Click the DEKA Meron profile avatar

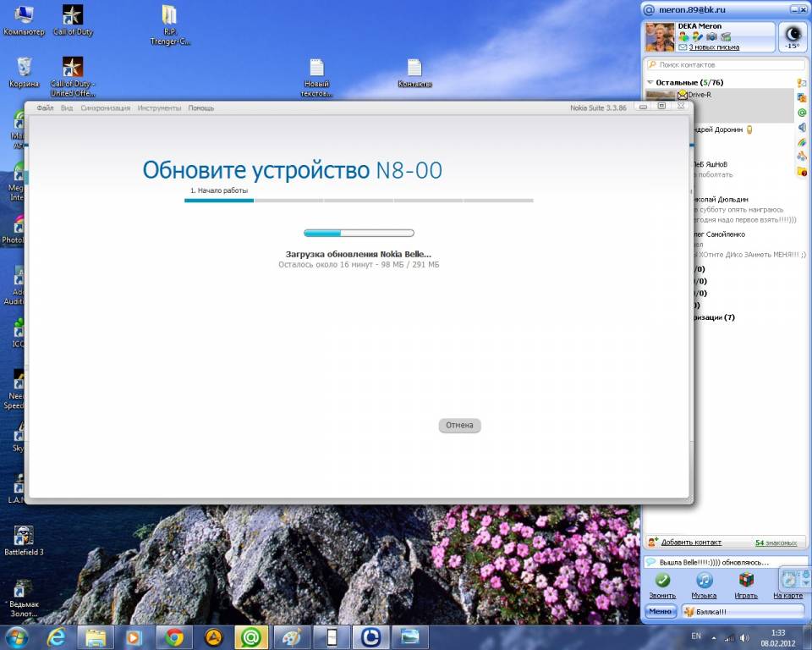tap(660, 36)
